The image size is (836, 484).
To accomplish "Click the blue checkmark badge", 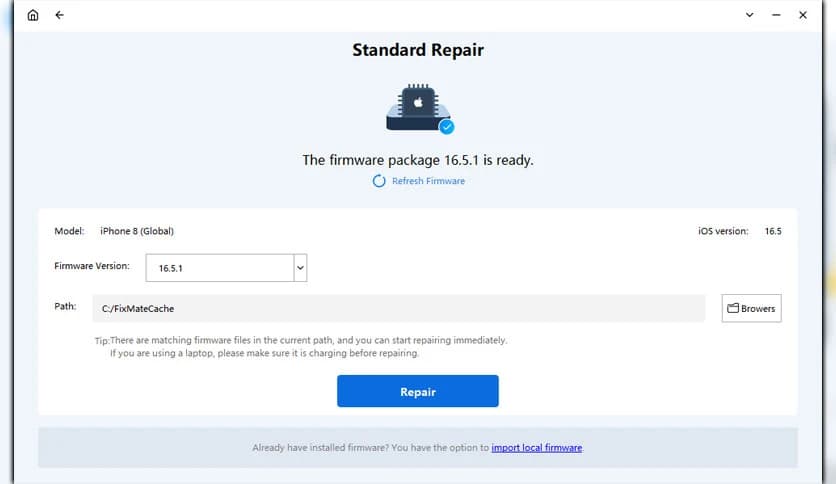I will click(447, 127).
